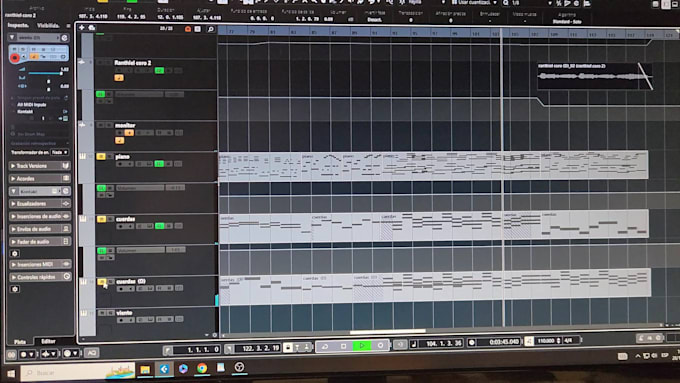The height and width of the screenshot is (383, 680).
Task: Click the Stop button in transport
Action: (343, 346)
